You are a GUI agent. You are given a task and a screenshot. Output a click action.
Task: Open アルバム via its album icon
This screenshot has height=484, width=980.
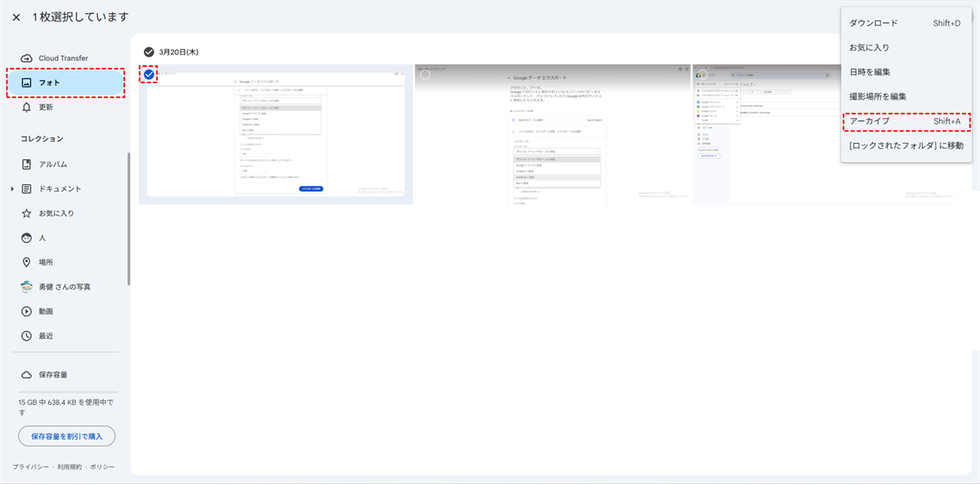(26, 164)
